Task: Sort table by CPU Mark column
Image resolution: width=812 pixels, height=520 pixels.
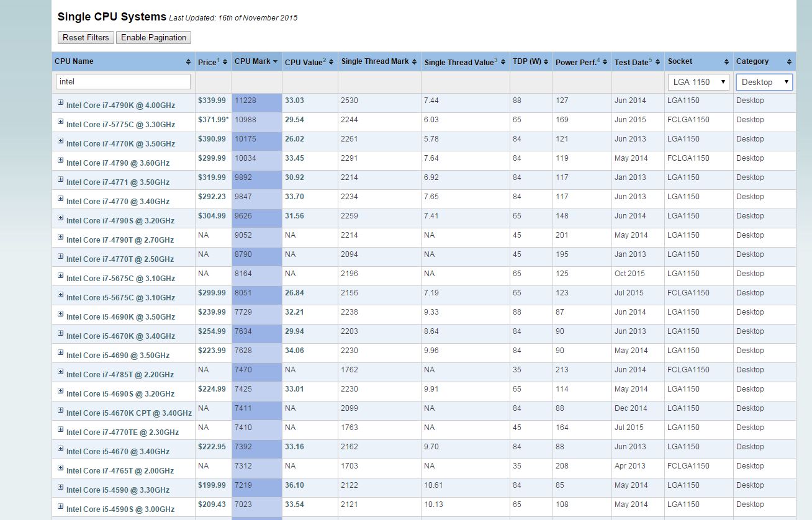Action: pos(256,61)
